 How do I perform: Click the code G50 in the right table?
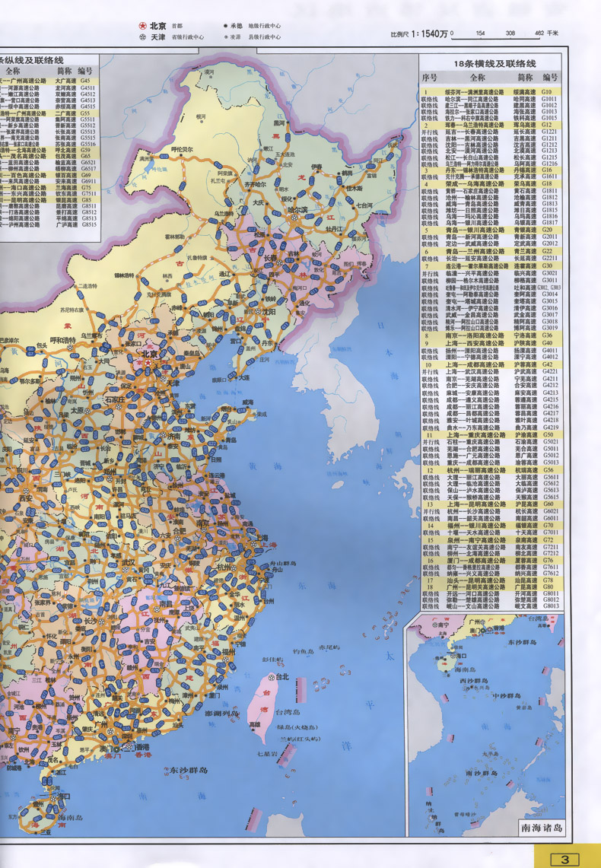point(547,434)
